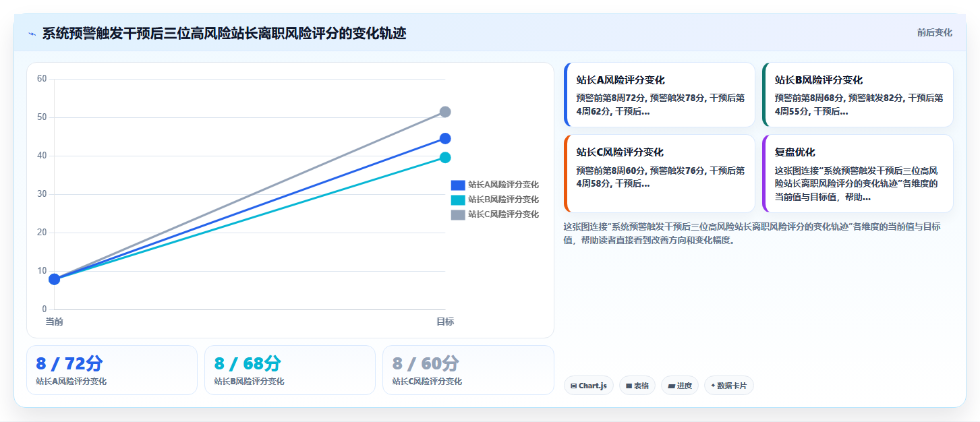Click legend text 站长A风险评分变化
980x422 pixels.
point(503,185)
